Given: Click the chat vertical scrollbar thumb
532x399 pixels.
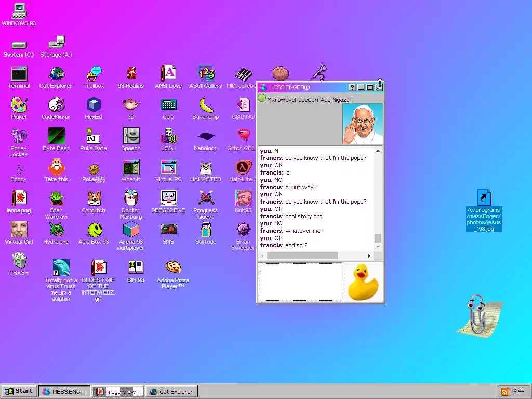Looking at the screenshot, I should [x=378, y=238].
